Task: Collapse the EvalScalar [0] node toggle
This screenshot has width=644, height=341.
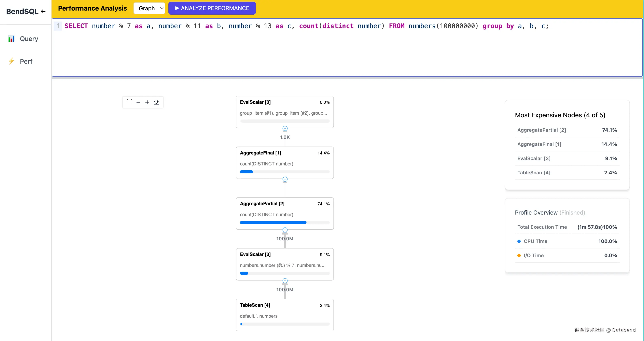Action: point(285,128)
